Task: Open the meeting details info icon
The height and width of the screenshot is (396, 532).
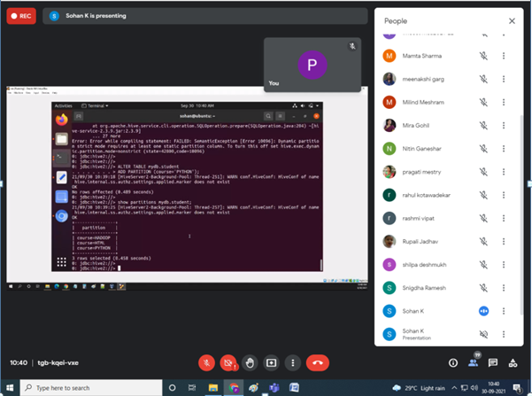Action: click(x=453, y=362)
